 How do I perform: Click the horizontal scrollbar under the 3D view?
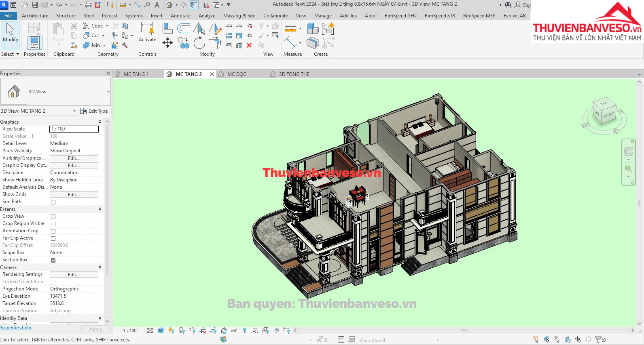464,330
